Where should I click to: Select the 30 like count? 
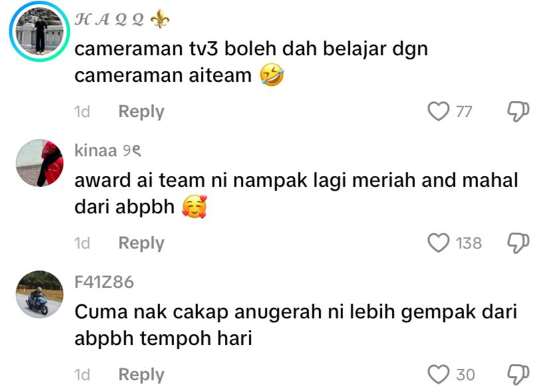coord(466,375)
